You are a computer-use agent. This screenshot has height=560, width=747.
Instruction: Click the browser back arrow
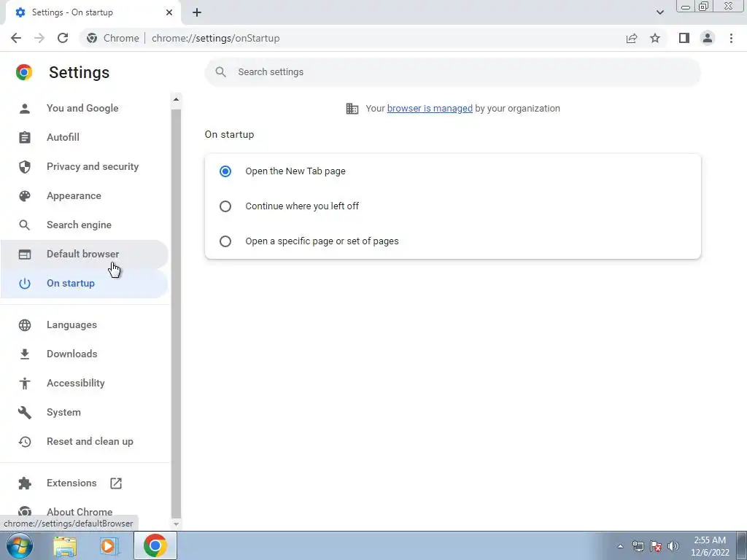16,38
